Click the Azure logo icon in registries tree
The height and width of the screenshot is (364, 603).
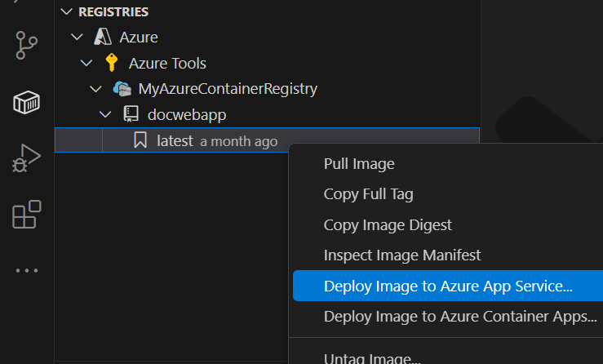(x=103, y=38)
